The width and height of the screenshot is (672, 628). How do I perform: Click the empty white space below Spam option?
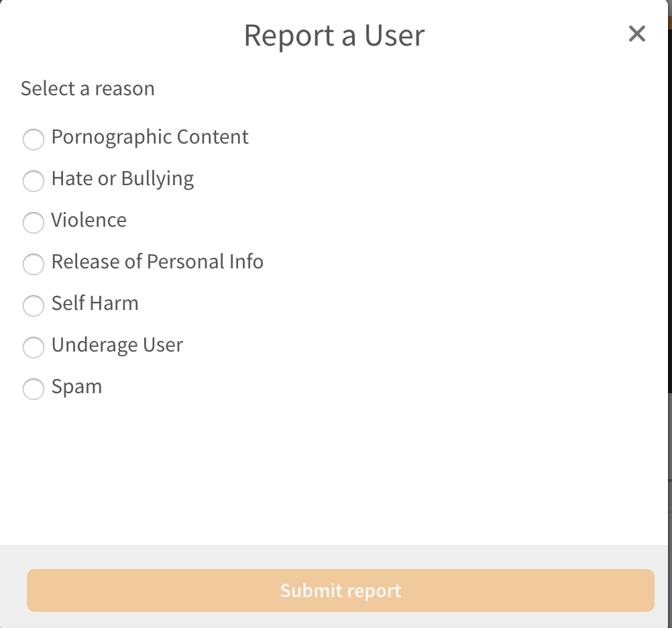pos(334,472)
